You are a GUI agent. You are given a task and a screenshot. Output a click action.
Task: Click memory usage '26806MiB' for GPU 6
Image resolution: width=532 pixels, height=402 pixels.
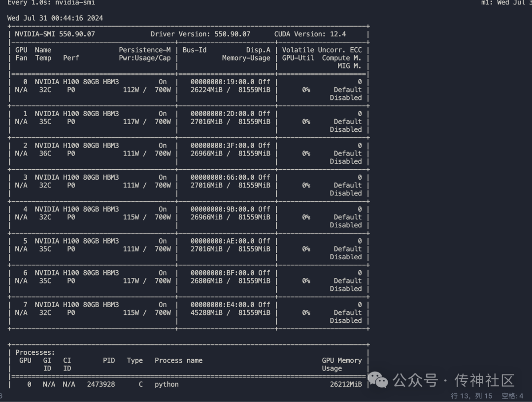click(206, 281)
